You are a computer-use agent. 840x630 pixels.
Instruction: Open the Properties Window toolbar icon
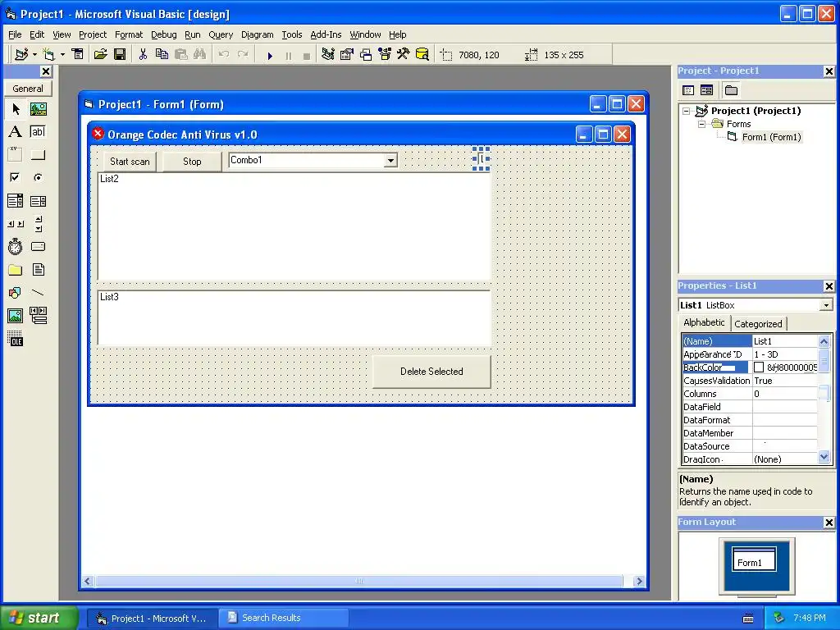click(x=347, y=54)
